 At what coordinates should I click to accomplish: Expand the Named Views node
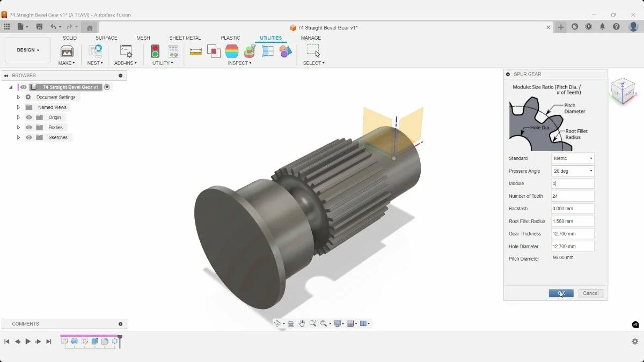pos(18,107)
